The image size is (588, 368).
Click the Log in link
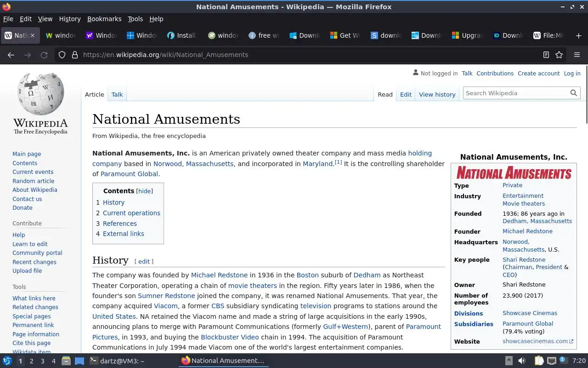click(572, 73)
